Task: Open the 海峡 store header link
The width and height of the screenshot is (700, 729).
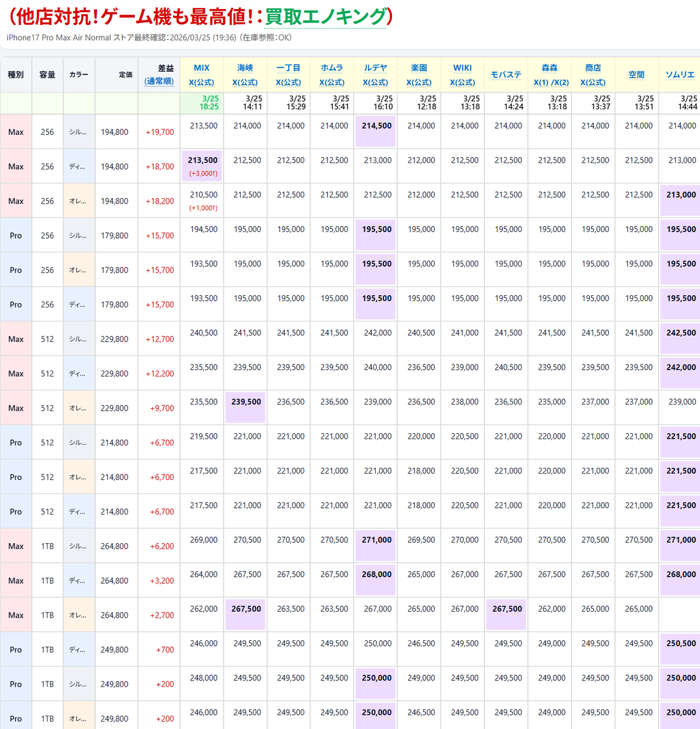Action: point(245,68)
